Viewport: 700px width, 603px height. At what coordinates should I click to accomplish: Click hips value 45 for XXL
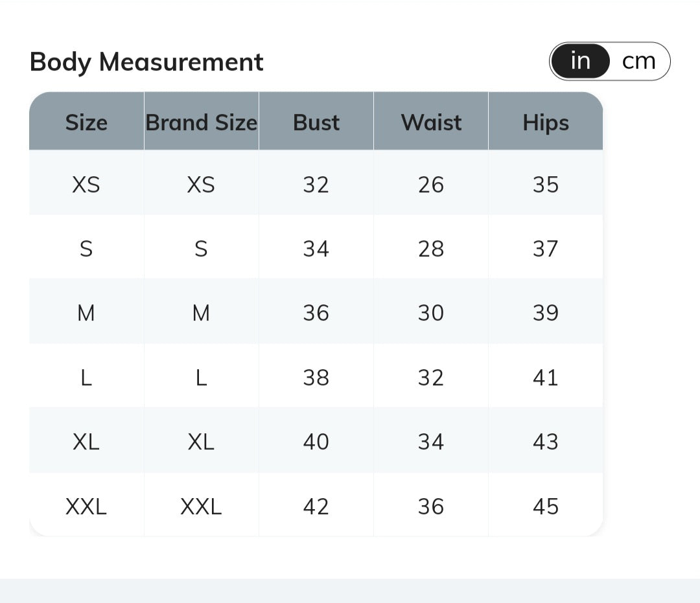coord(546,506)
